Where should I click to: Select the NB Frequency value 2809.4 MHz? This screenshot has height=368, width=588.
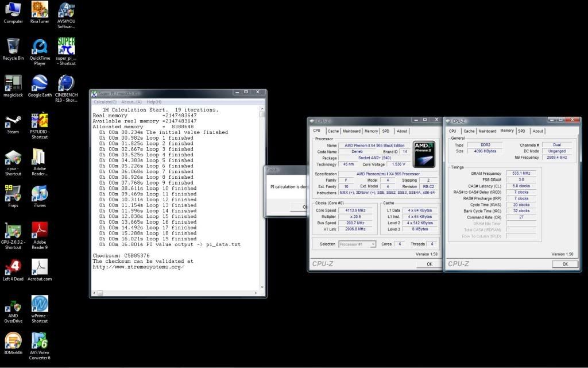pyautogui.click(x=557, y=158)
